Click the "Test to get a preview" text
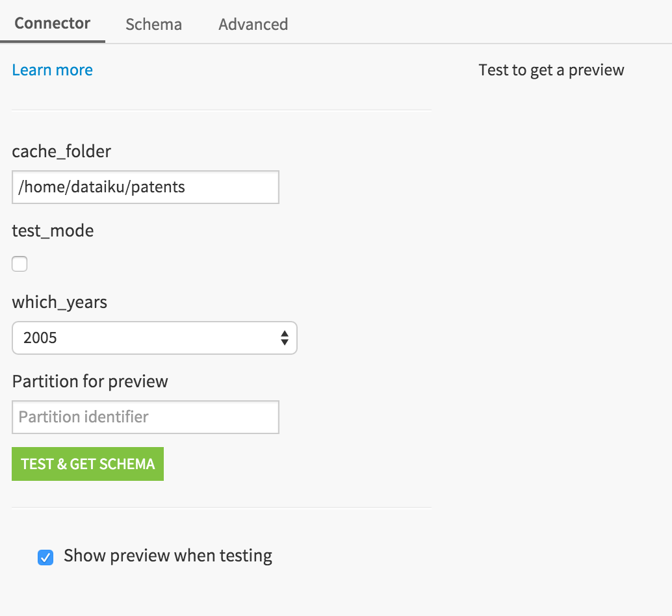The image size is (672, 616). point(551,70)
